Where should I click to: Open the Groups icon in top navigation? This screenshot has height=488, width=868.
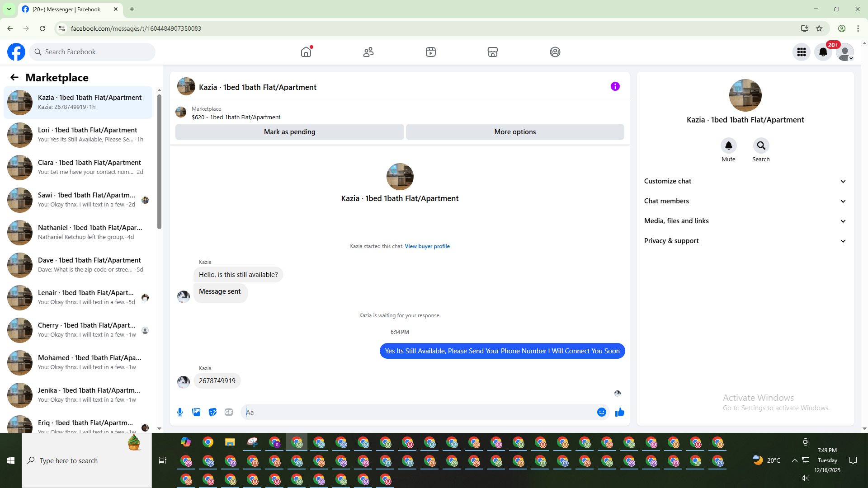555,52
